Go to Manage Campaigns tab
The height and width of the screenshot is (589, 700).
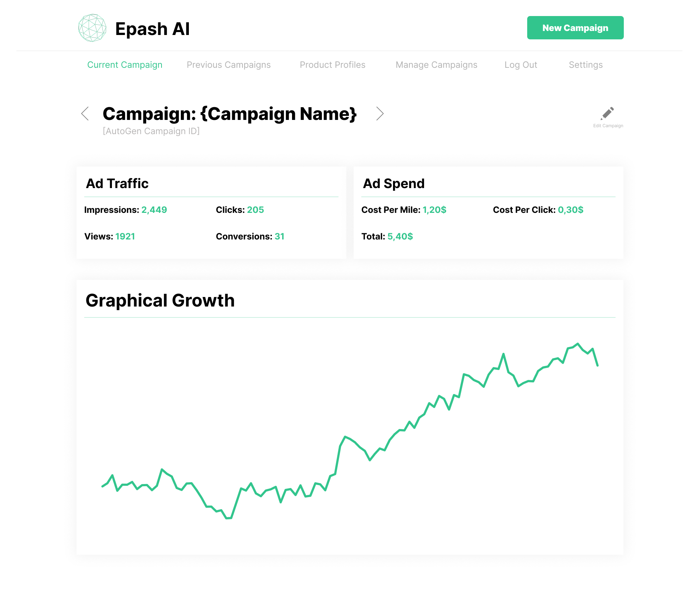[x=436, y=65]
